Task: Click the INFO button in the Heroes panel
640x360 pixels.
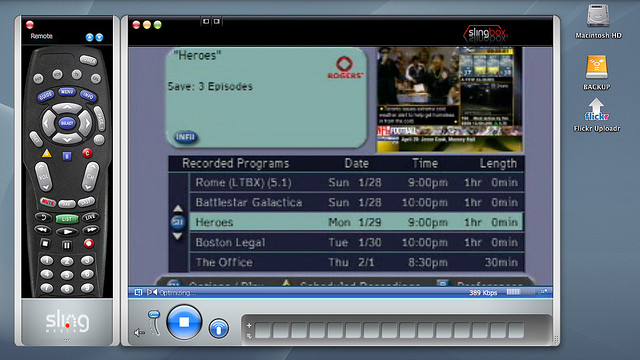Action: coord(186,137)
